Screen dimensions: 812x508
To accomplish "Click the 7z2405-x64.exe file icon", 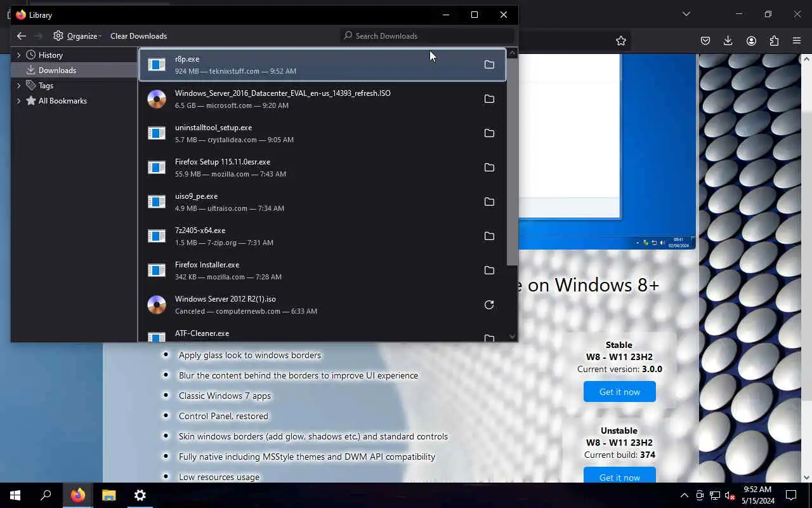I will [x=157, y=236].
